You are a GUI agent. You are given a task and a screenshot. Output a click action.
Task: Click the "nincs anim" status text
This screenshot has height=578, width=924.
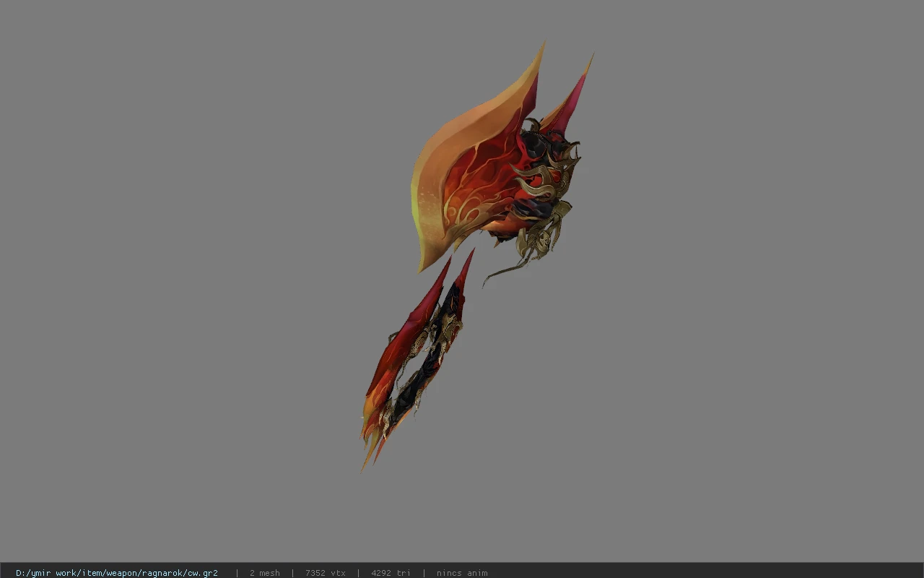[462, 573]
